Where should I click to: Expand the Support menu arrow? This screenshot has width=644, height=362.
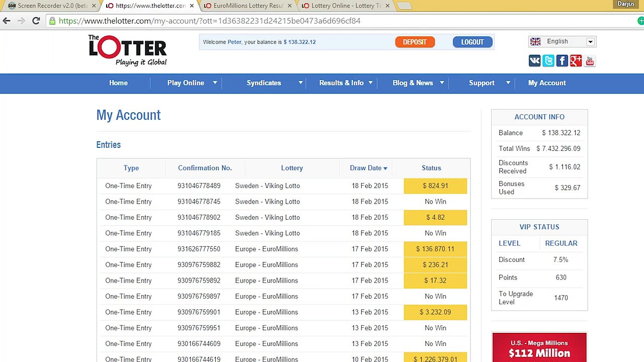pos(508,83)
